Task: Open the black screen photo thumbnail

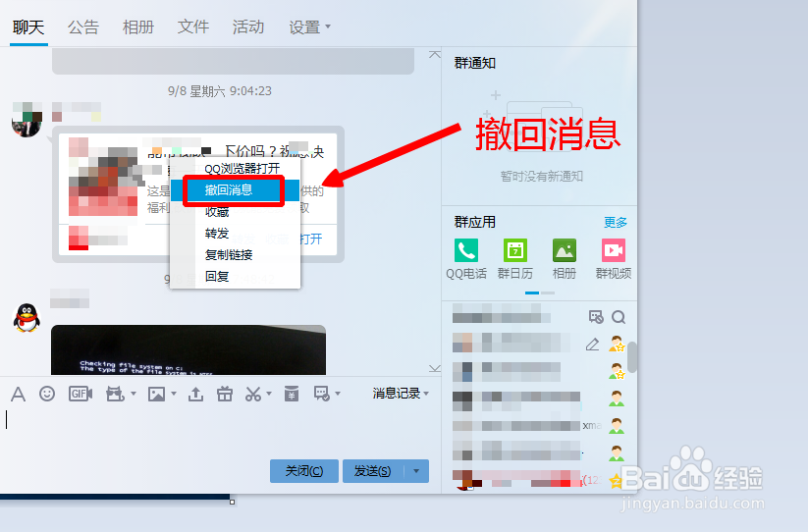Action: pos(189,349)
